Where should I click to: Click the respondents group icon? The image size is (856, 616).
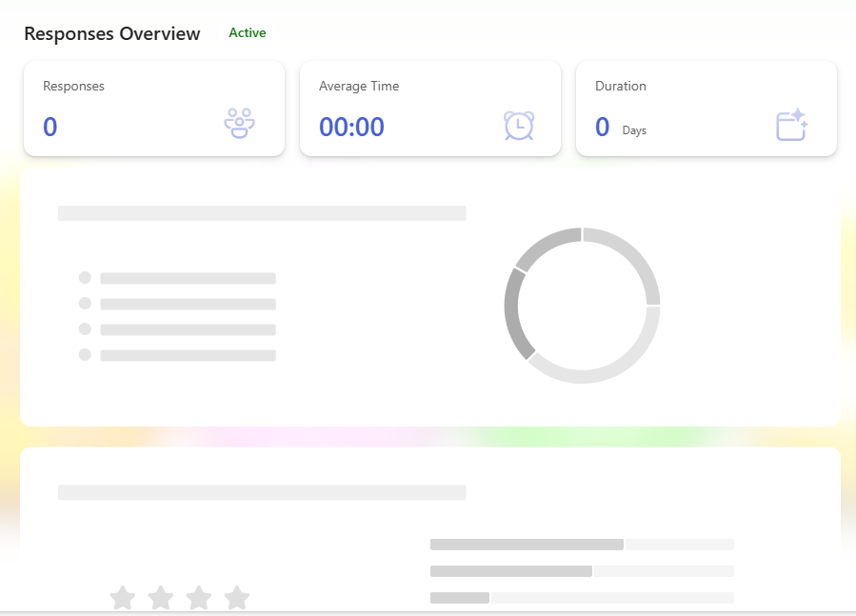[239, 124]
